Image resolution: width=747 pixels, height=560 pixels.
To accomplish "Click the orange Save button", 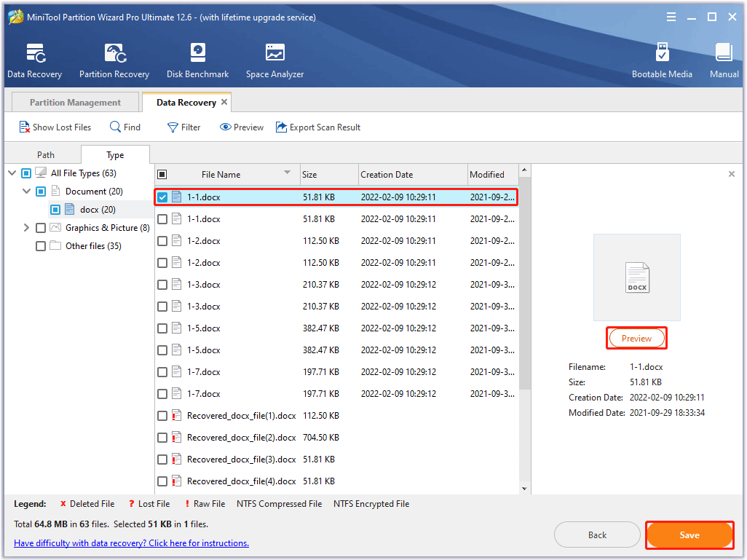I will [x=689, y=535].
